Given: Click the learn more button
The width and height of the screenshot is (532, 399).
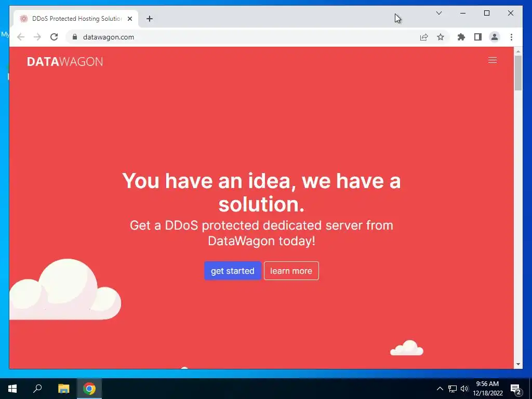Looking at the screenshot, I should point(291,271).
